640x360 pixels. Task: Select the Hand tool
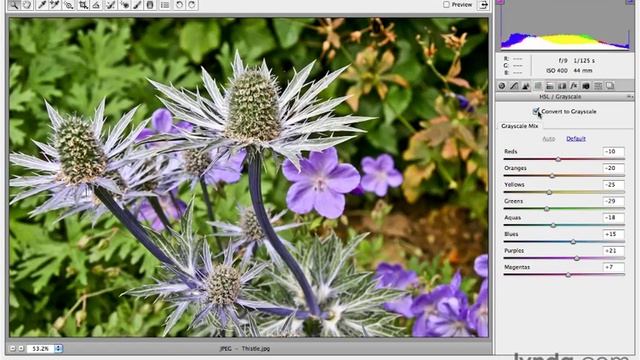point(27,5)
